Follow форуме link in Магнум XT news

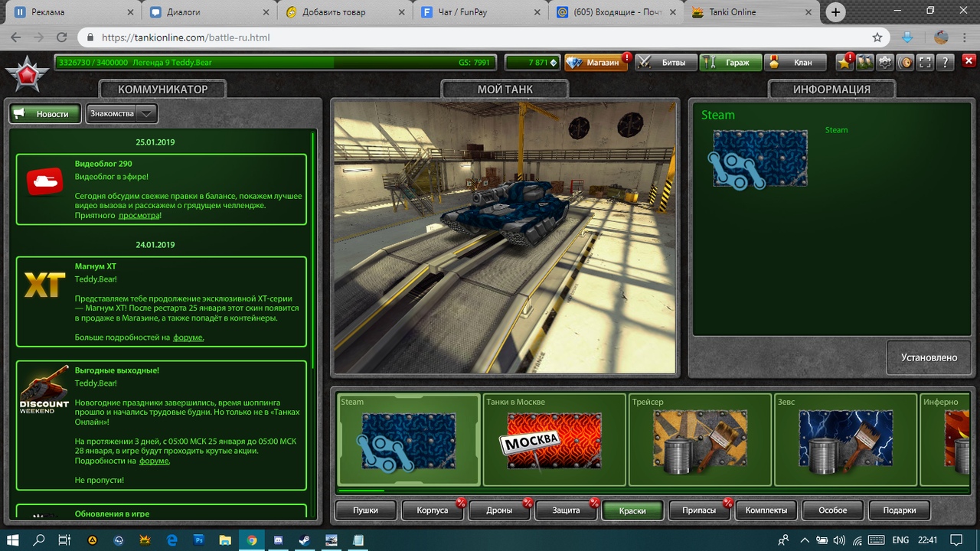[188, 337]
